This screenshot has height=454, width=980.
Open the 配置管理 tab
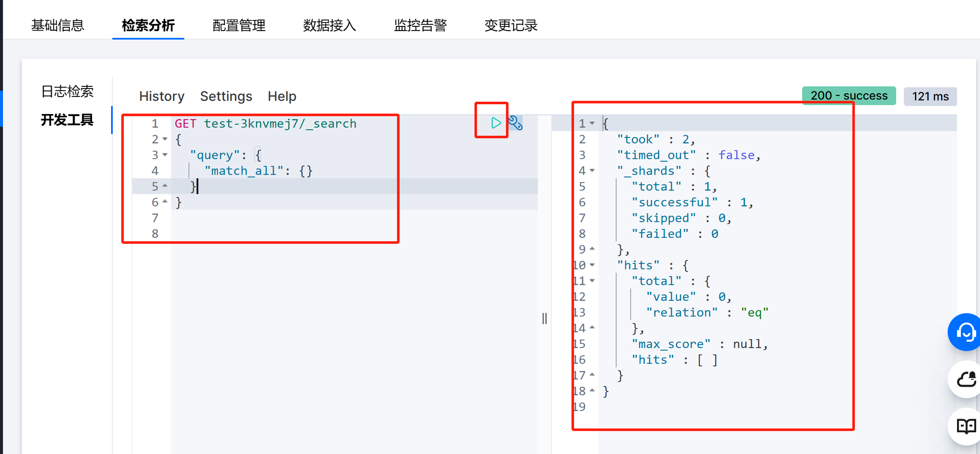point(239,26)
